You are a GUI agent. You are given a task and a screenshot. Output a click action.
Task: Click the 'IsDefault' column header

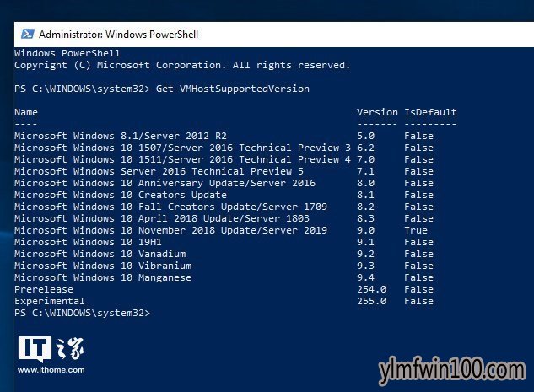click(x=430, y=112)
